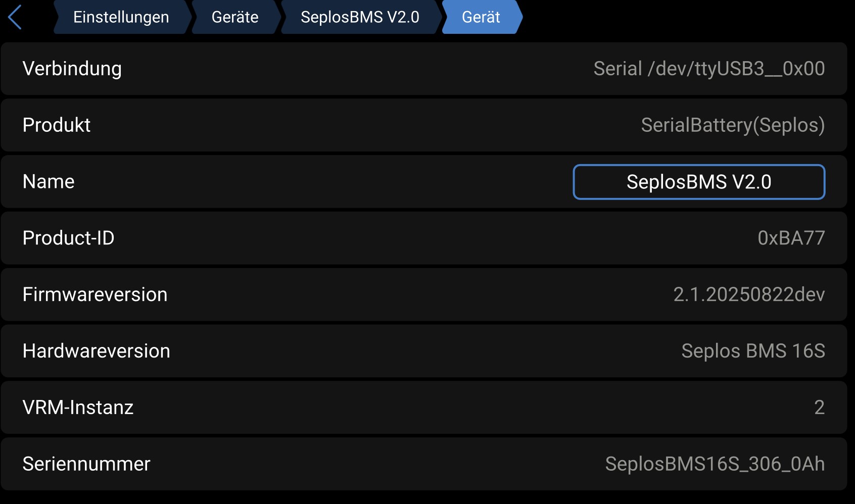Click the 2.1.20250822dev firmware value
Image resolution: width=855 pixels, height=504 pixels.
point(749,294)
